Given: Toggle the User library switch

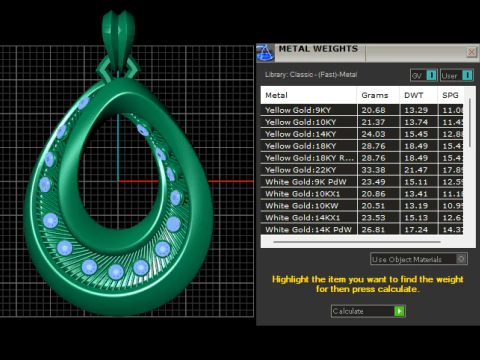Looking at the screenshot, I should click(457, 75).
